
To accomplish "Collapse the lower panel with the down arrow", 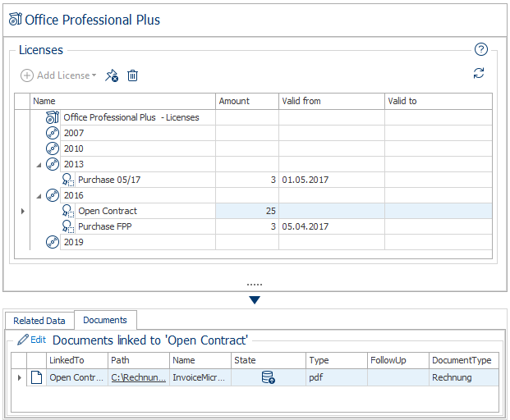I will click(x=255, y=299).
